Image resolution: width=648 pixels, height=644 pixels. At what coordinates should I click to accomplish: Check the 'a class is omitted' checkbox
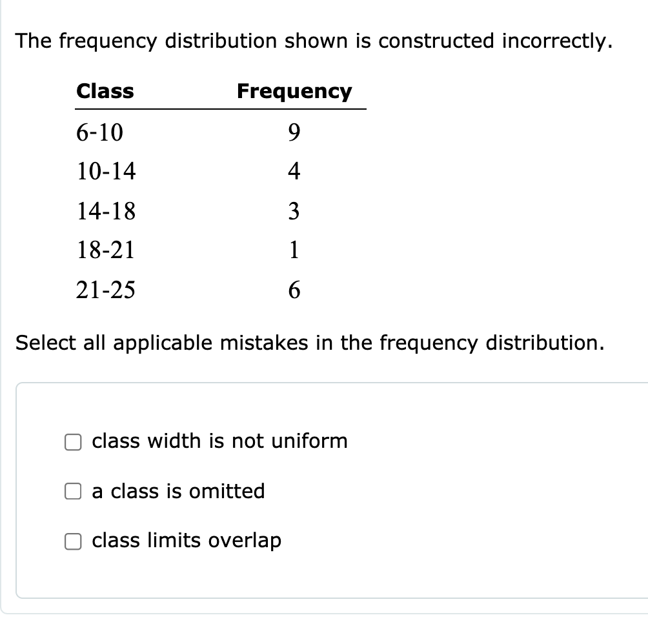coord(73,491)
